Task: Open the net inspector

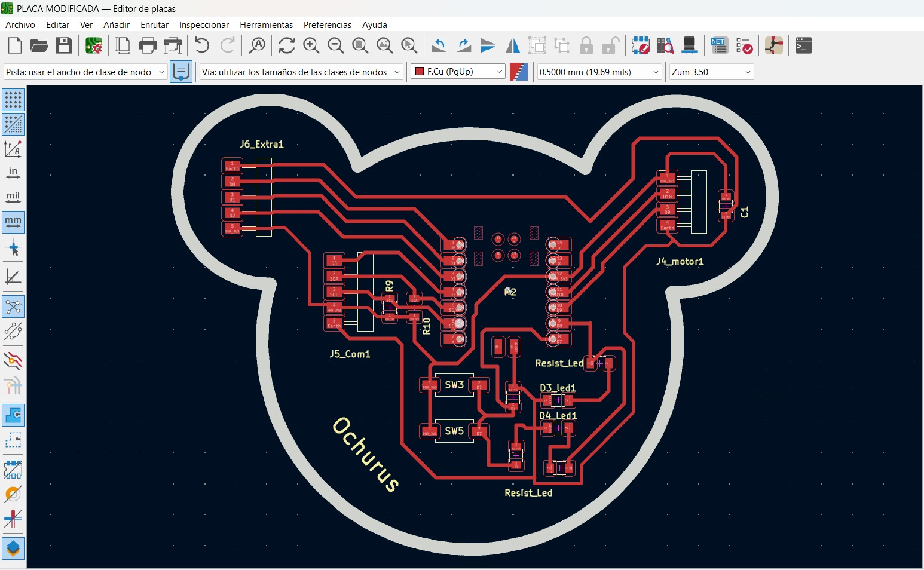Action: [x=719, y=45]
